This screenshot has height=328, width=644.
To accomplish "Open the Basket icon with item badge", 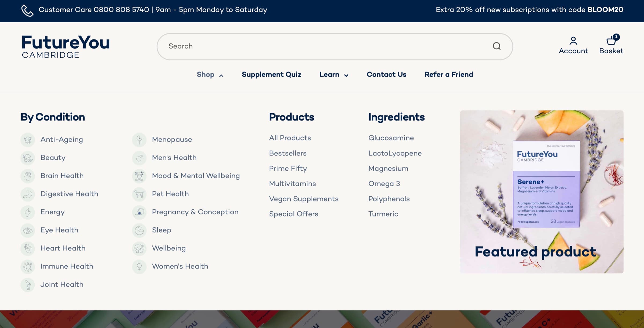I will [613, 40].
